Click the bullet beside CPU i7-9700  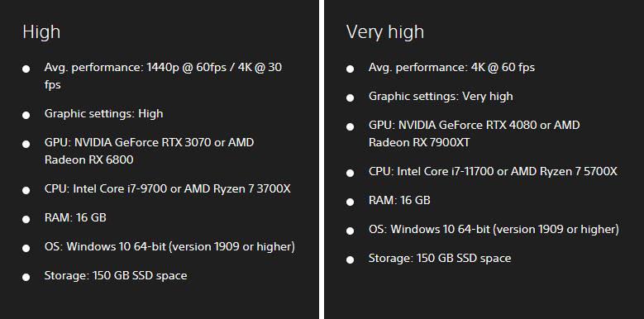[26, 191]
